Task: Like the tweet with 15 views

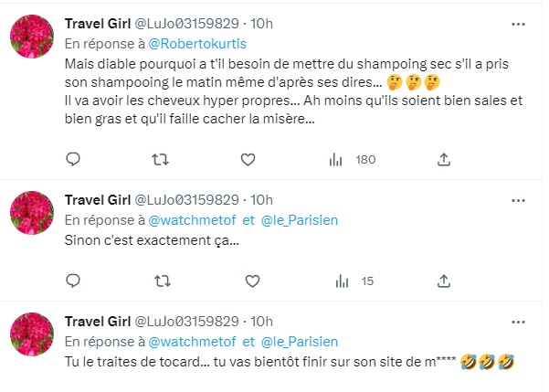Action: tap(252, 281)
